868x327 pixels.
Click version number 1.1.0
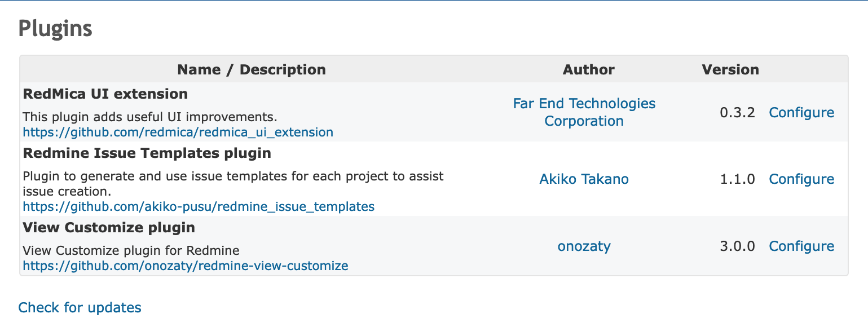point(737,179)
